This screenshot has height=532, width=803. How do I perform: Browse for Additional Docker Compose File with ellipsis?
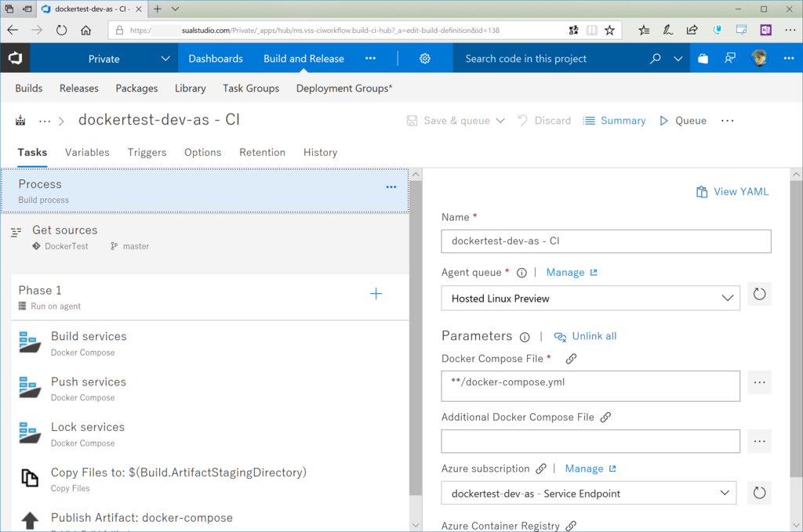759,441
